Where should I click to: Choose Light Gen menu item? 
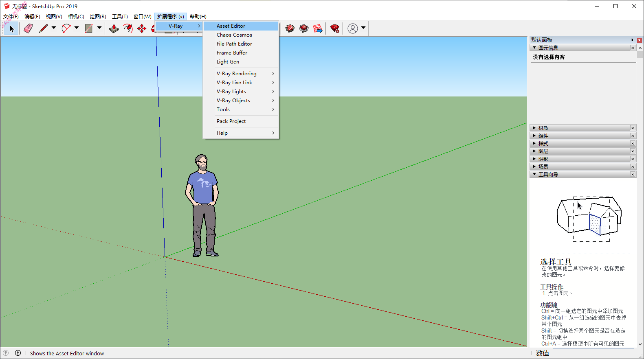pyautogui.click(x=241, y=62)
